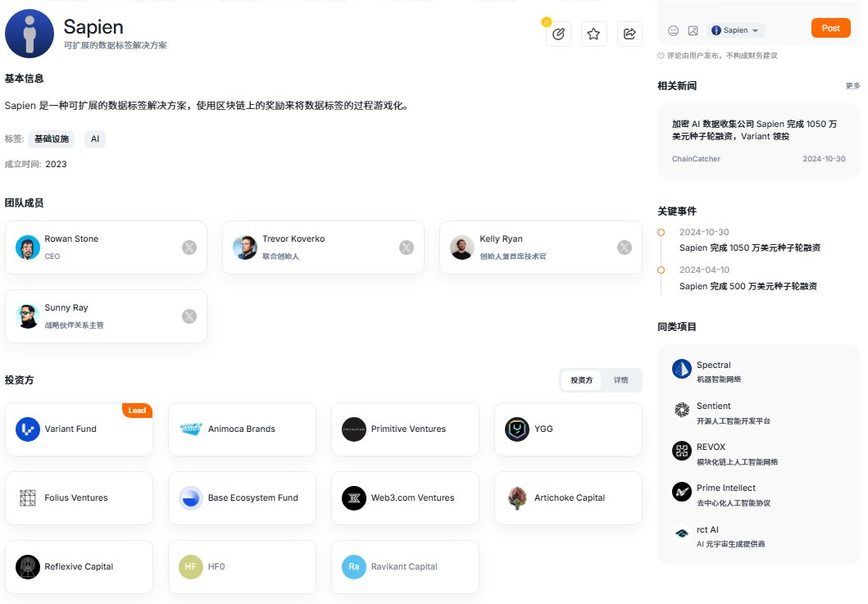Click the orange Post button
Screen dimensions: 868x604
tap(831, 28)
